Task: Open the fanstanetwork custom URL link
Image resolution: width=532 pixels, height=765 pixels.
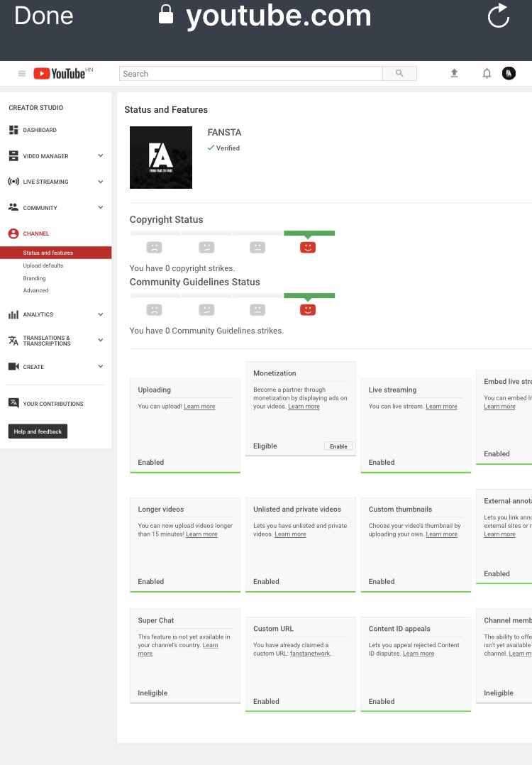Action: [310, 654]
